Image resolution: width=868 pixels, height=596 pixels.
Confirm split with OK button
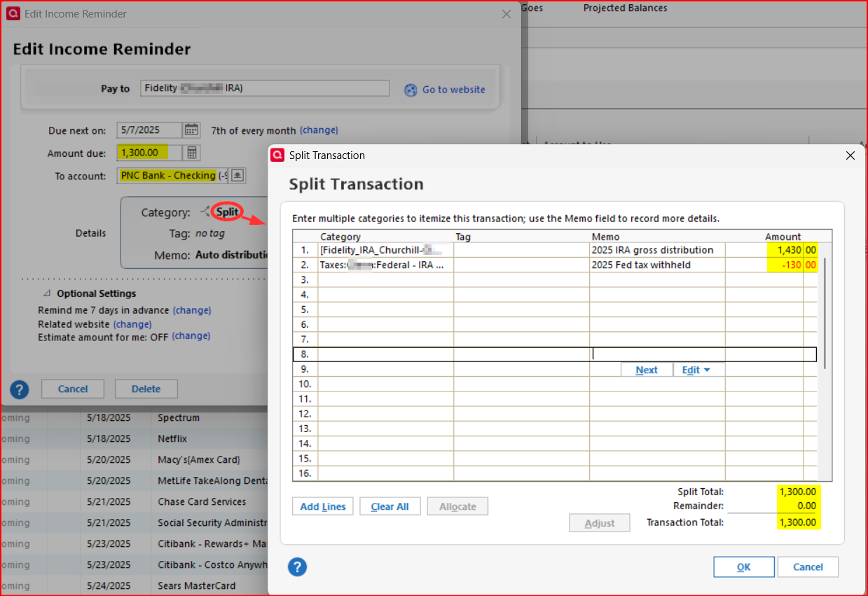[744, 567]
